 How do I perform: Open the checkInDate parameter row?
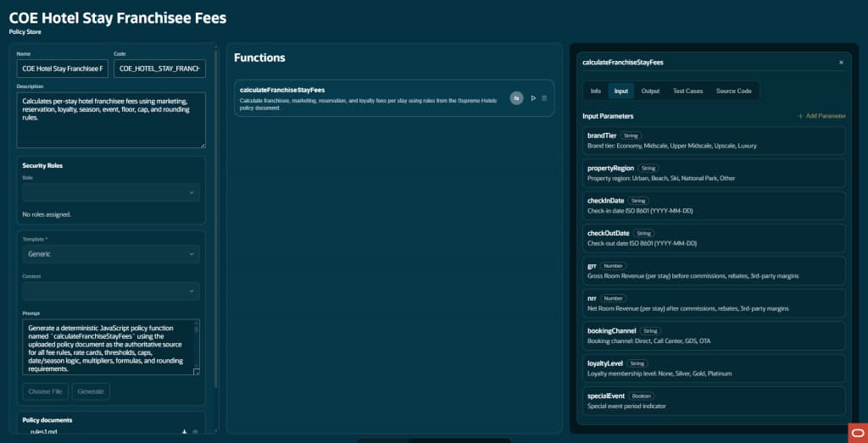click(x=714, y=206)
